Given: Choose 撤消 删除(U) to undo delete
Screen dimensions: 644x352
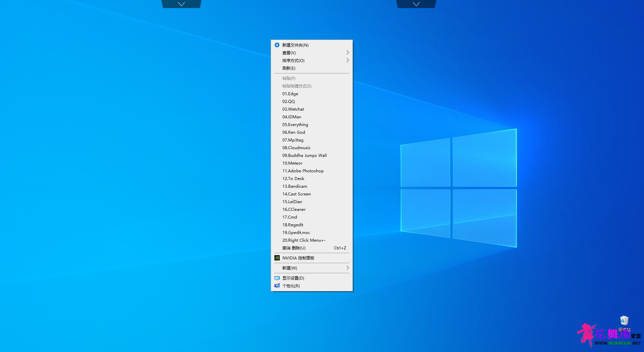Looking at the screenshot, I should [312, 248].
